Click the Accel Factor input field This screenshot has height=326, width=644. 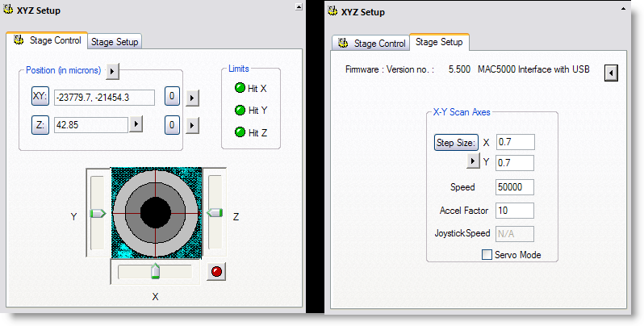(x=514, y=211)
